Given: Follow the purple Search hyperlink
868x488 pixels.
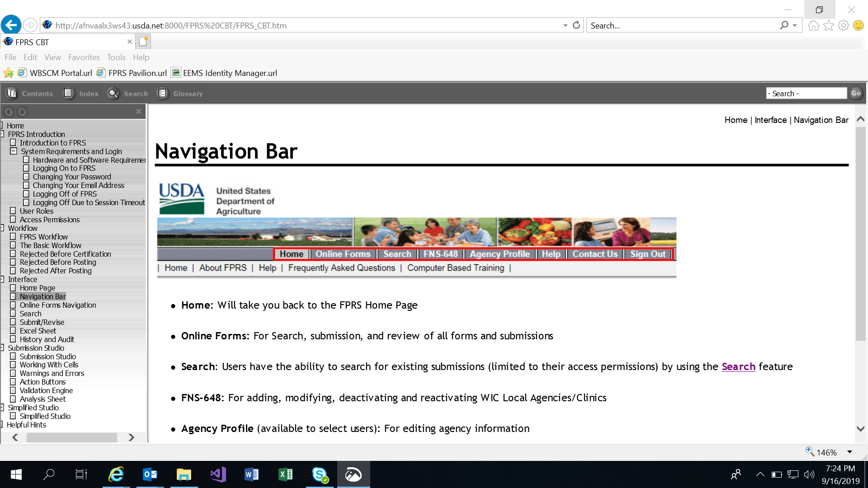Looking at the screenshot, I should coord(738,366).
